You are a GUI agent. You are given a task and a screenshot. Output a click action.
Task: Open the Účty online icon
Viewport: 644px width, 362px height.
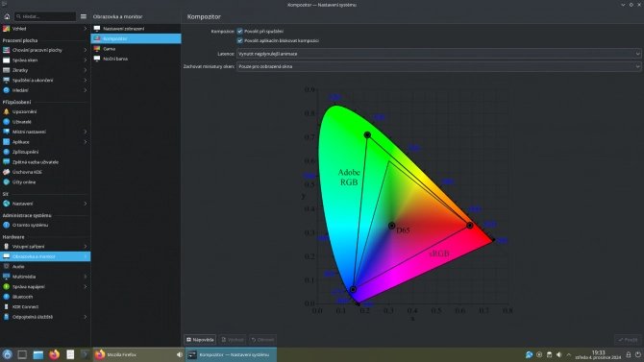[6, 181]
